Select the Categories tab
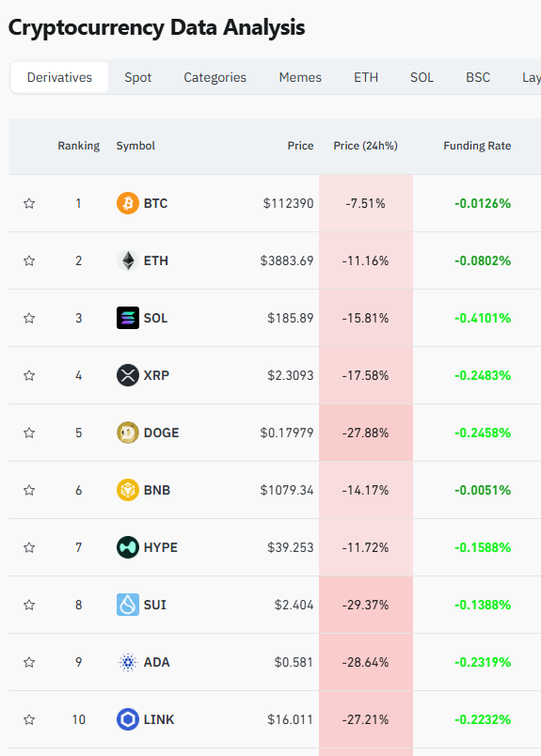 (x=215, y=77)
